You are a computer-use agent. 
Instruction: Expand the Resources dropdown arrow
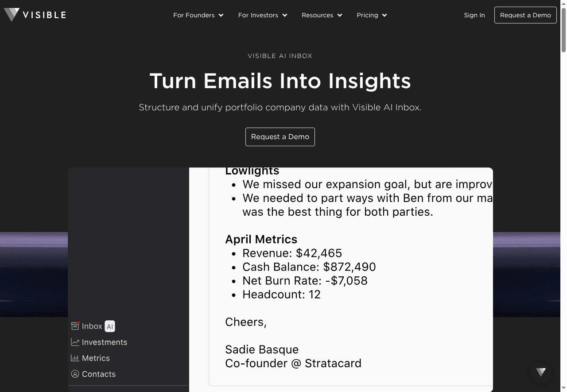click(x=340, y=16)
